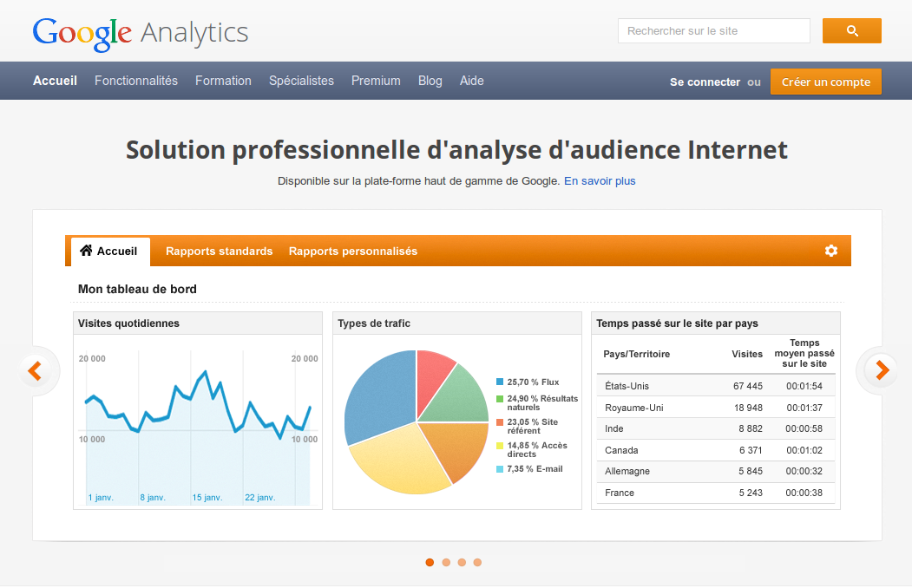
Task: Select the Royaume-Uni row
Action: (x=716, y=408)
